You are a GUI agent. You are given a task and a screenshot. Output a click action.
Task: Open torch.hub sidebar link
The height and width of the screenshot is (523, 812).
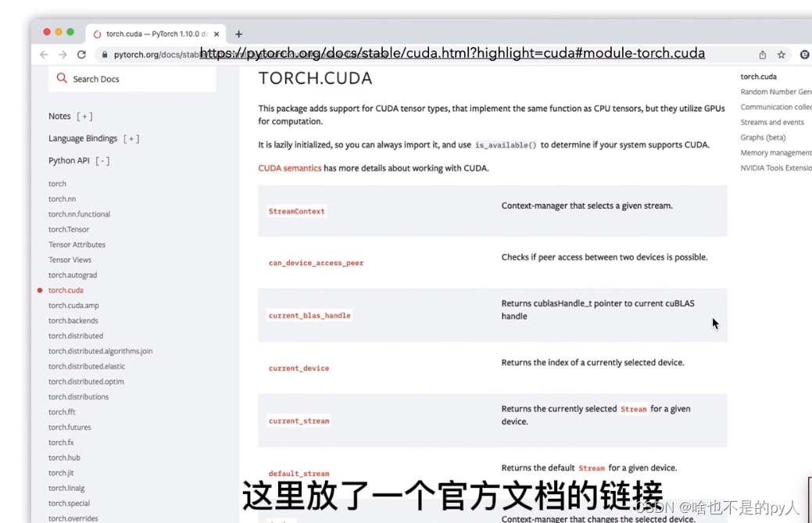[x=64, y=458]
